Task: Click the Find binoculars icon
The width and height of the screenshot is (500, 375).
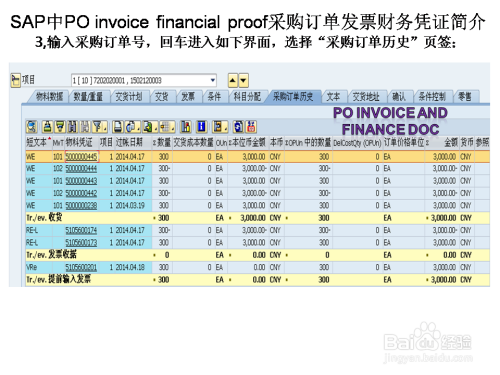Action: tap(72, 127)
